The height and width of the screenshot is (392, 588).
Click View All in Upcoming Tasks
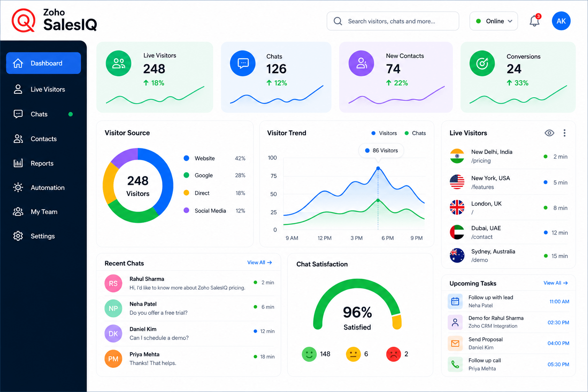point(556,283)
